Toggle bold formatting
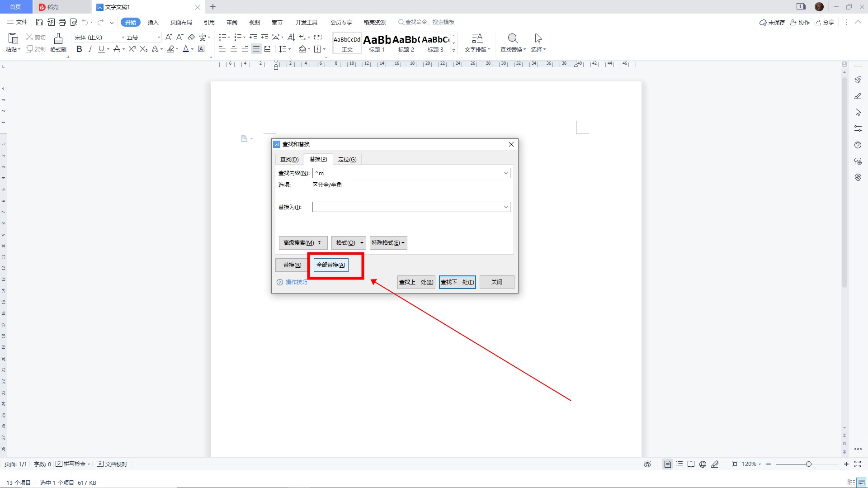Screen dimensions: 868x488 [x=79, y=49]
